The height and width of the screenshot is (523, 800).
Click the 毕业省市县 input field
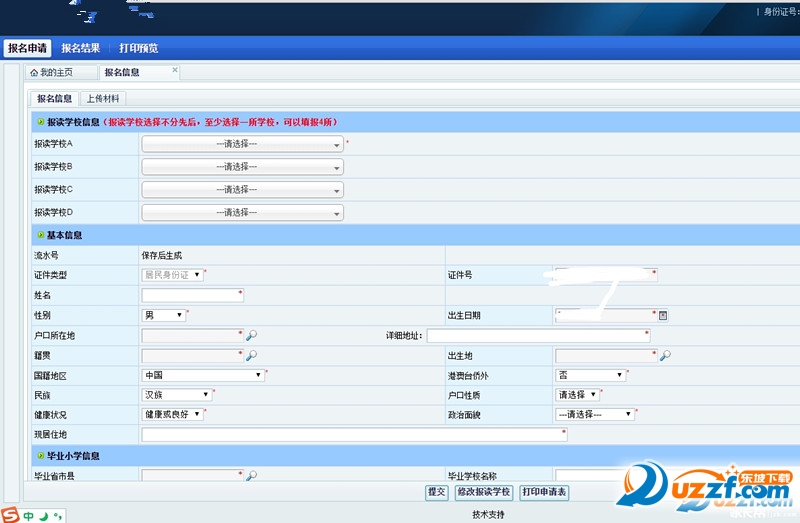pyautogui.click(x=192, y=476)
